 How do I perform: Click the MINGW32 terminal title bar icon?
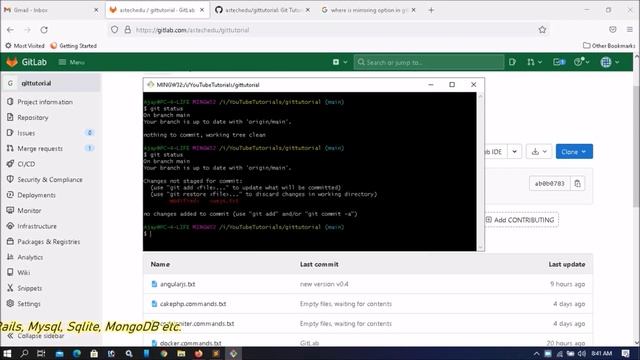click(151, 84)
